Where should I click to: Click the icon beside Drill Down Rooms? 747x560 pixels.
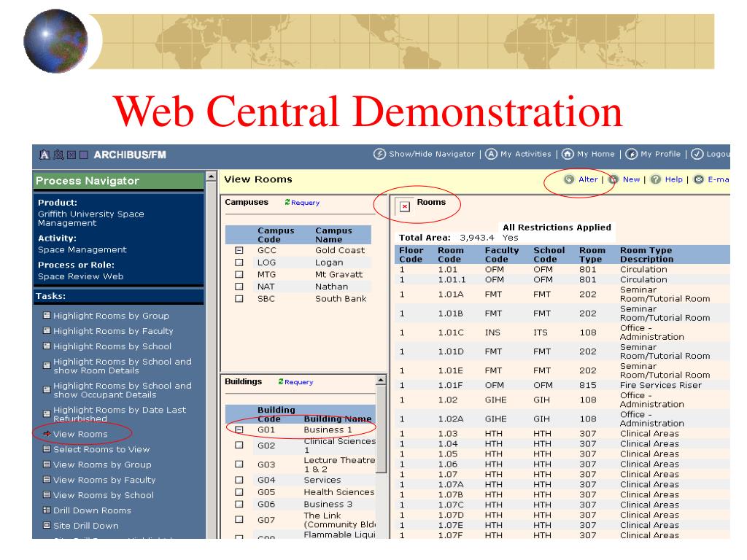[x=47, y=510]
